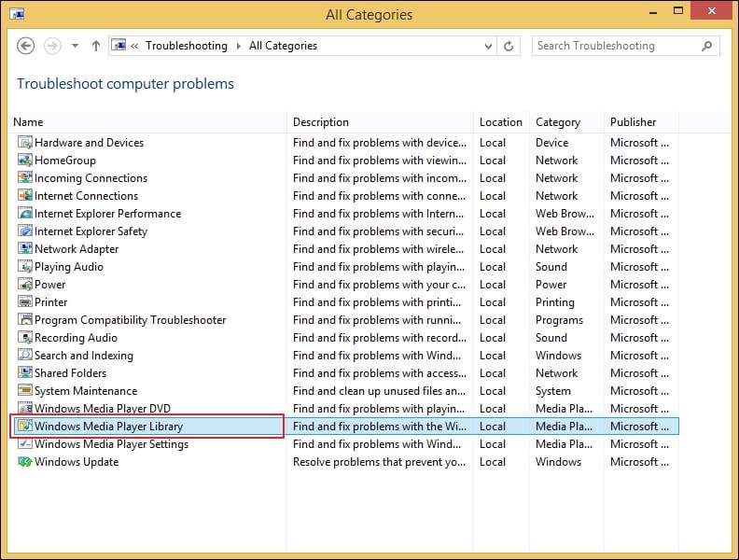The image size is (739, 560).
Task: Click the Windows Media Player Settings icon
Action: [x=25, y=444]
